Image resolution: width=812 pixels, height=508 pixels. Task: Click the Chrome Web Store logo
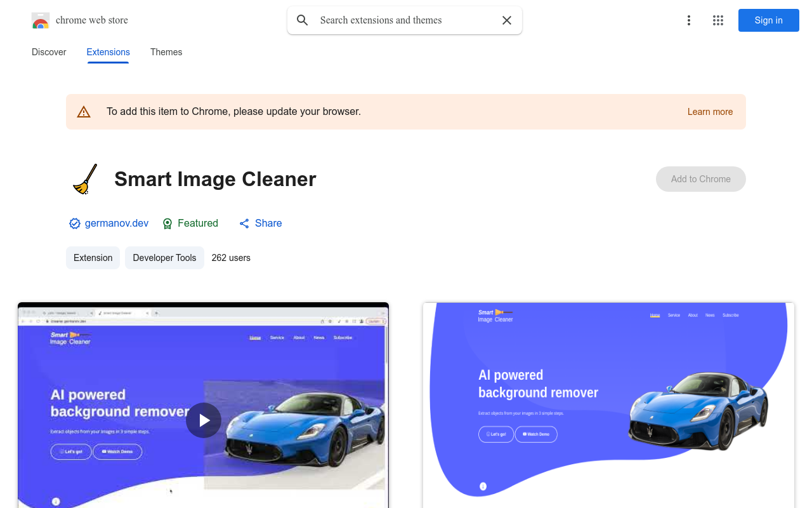pyautogui.click(x=41, y=20)
